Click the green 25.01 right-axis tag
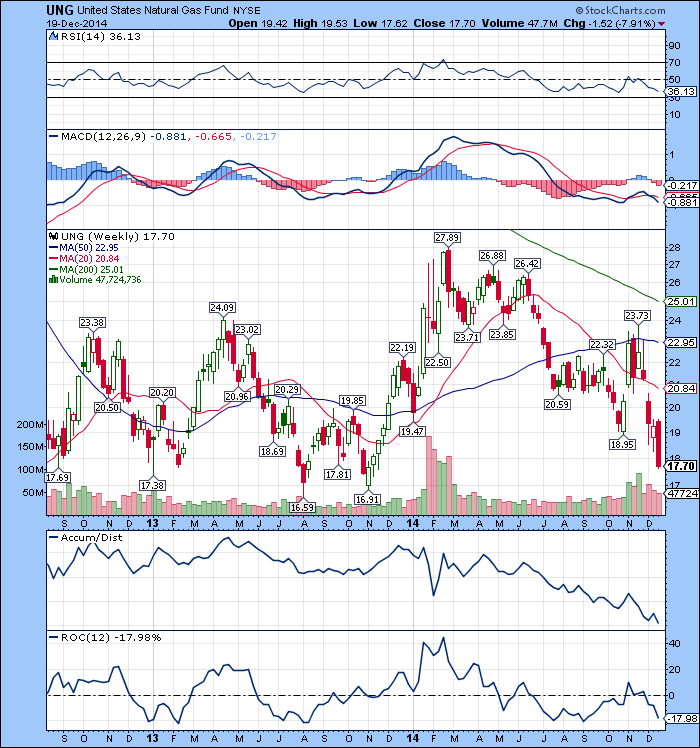700x748 pixels. click(x=681, y=301)
